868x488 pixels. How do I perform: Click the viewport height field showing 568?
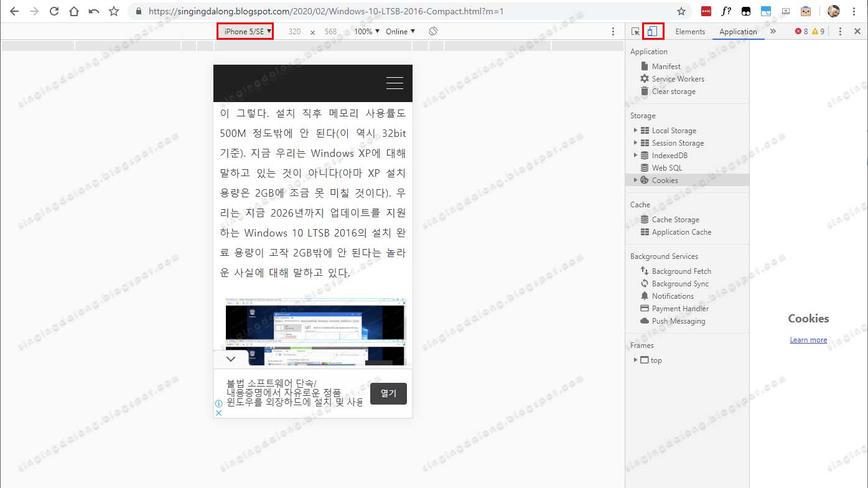click(x=330, y=31)
